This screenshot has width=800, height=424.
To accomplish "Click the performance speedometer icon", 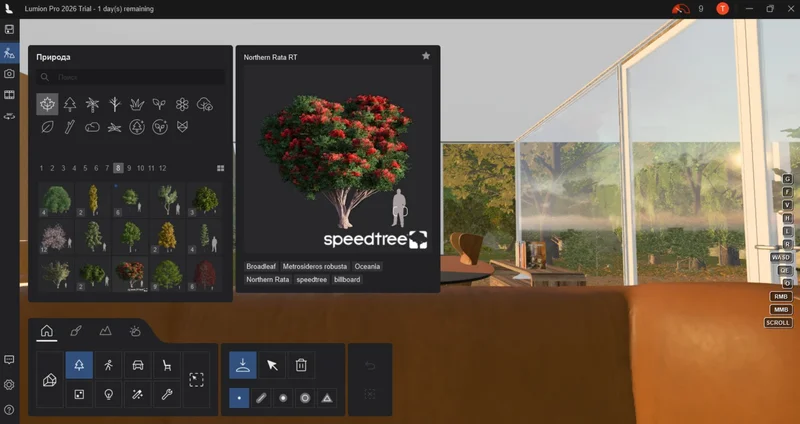I will tap(681, 9).
